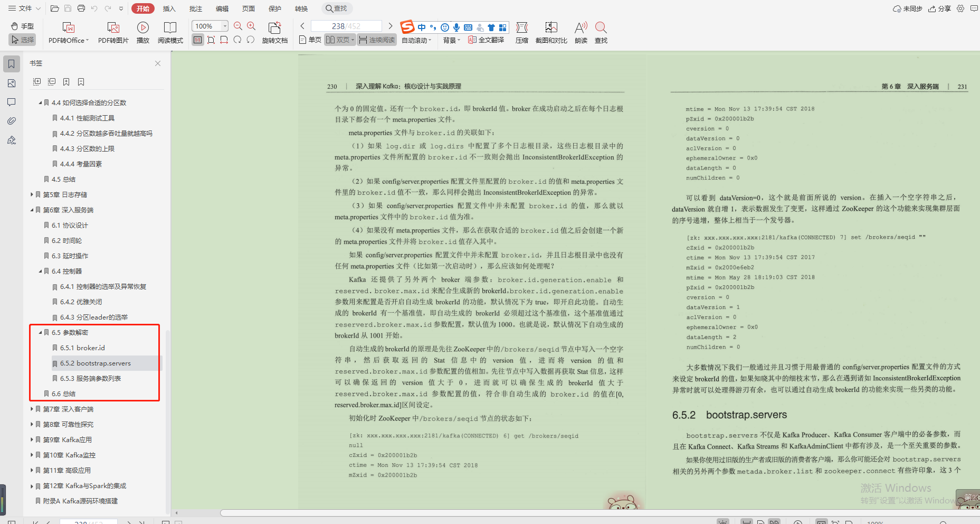Fit page to width icon
This screenshot has height=524, width=980.
click(x=224, y=40)
